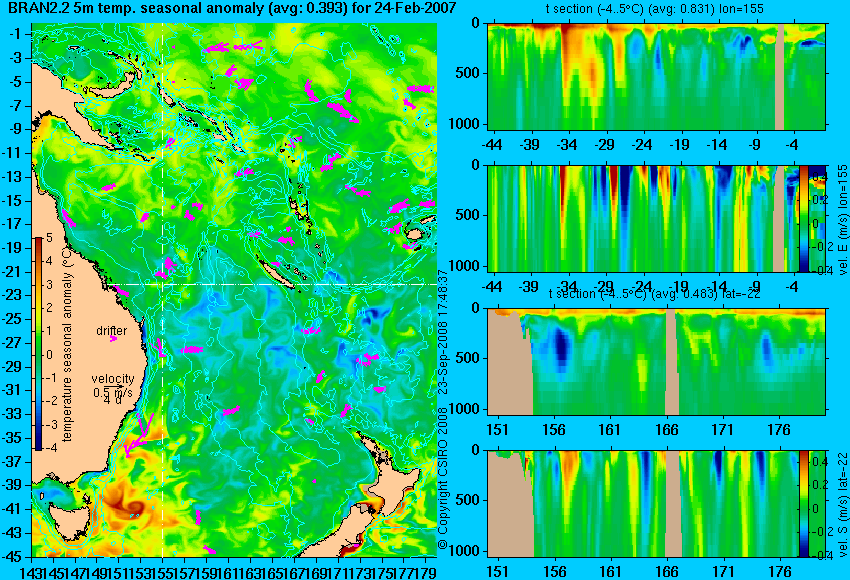Screen dimensions: 850x580
Task: Click the "-14" label under the top temperature section
Action: point(717,145)
